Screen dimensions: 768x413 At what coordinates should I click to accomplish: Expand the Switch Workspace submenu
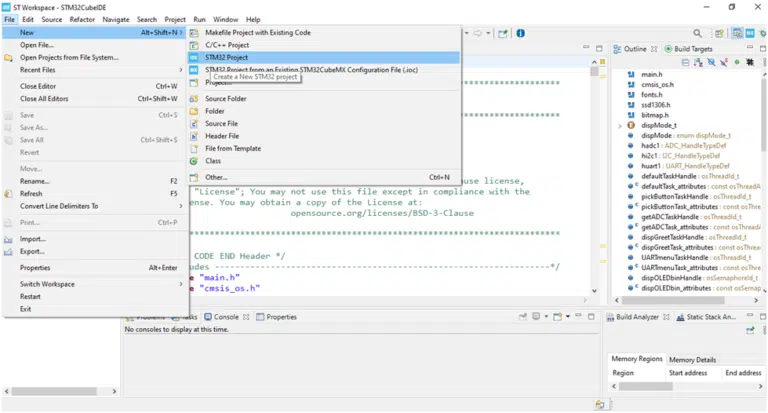[181, 284]
